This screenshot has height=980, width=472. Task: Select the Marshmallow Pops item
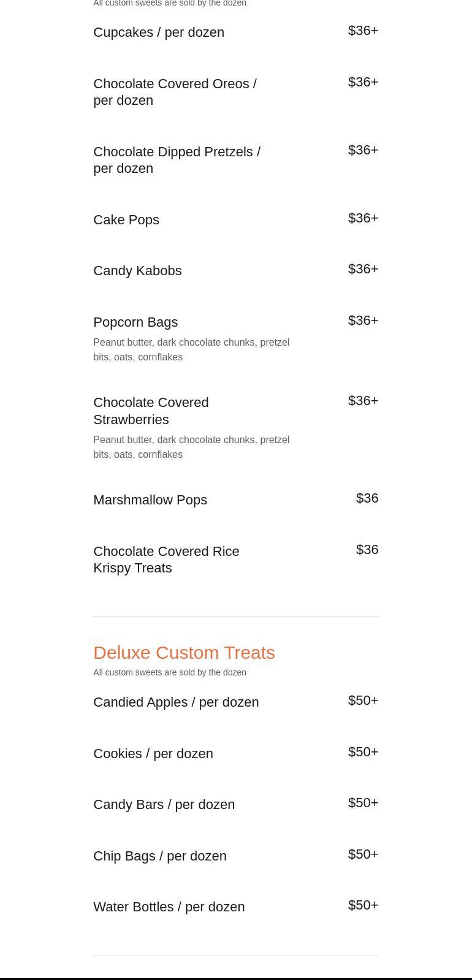coord(150,500)
